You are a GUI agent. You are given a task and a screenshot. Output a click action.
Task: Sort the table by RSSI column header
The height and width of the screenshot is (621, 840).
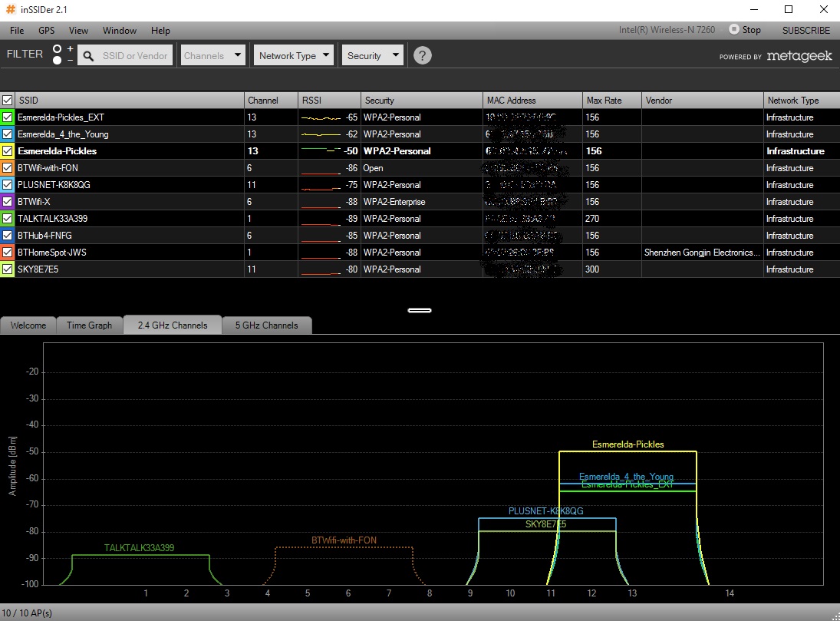click(x=328, y=101)
